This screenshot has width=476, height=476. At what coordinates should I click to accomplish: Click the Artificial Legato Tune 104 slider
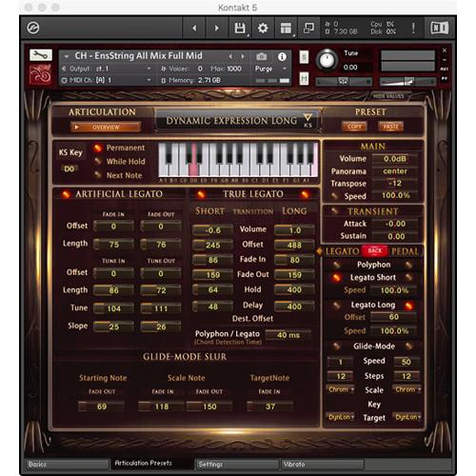(113, 308)
